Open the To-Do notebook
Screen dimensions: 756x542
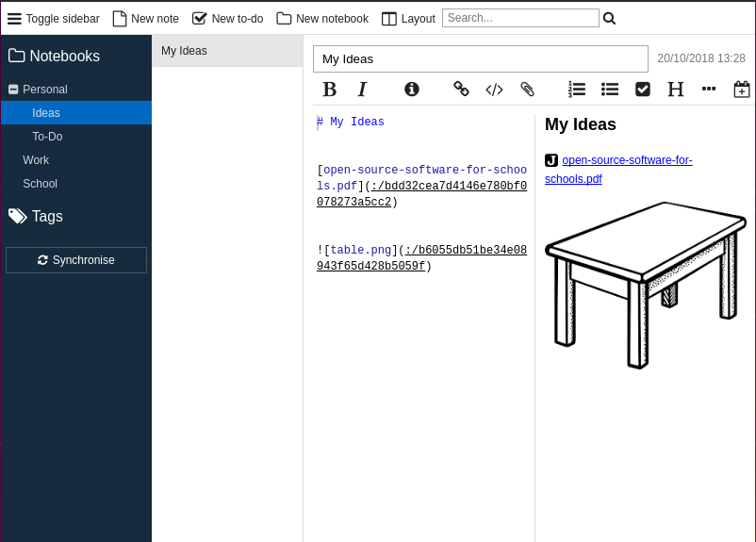click(47, 137)
